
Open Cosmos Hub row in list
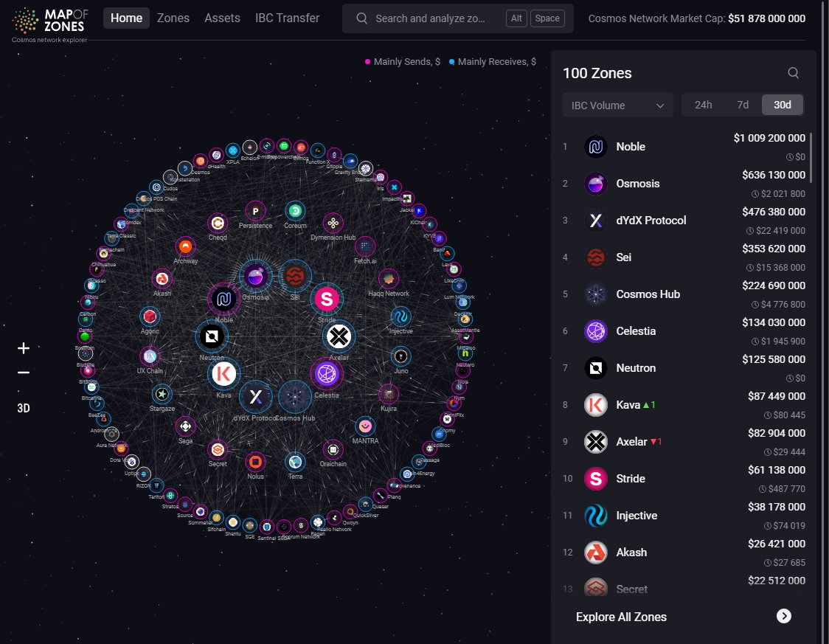coord(684,294)
